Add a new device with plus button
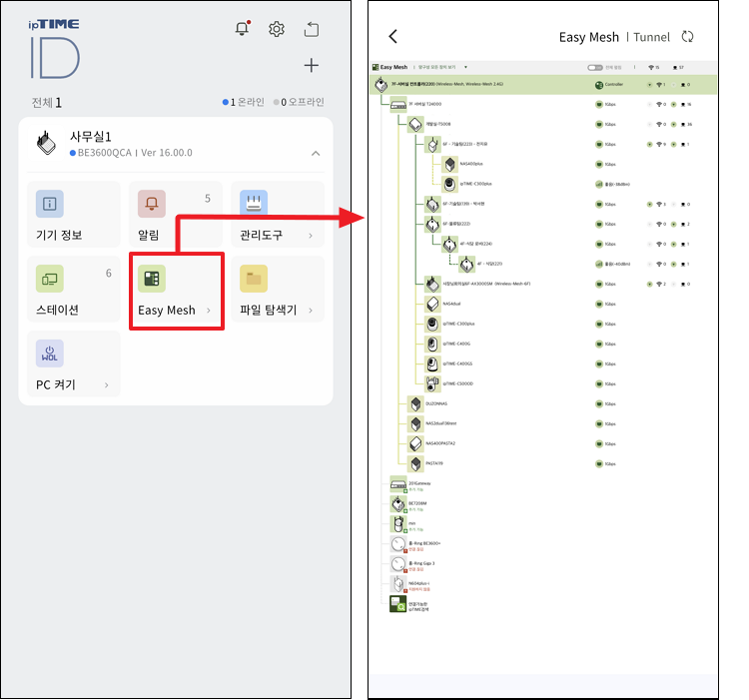This screenshot has height=700, width=749. 312,66
